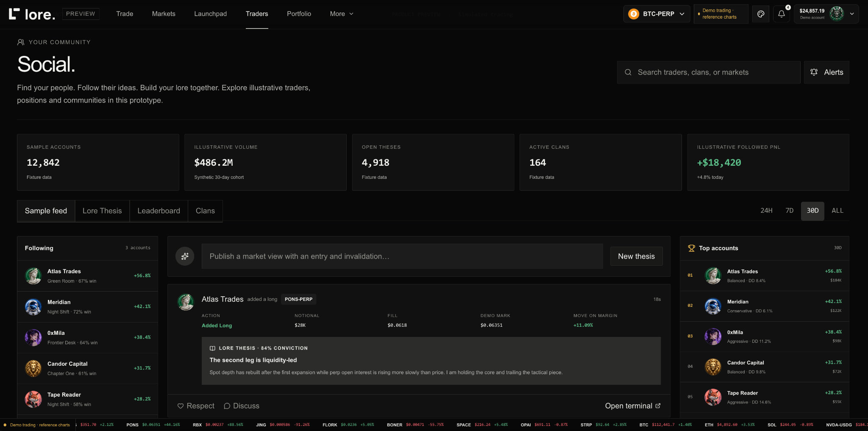This screenshot has height=431, width=868.
Task: Click the Bitcoin icon in BTC-PERP selector
Action: click(x=634, y=14)
